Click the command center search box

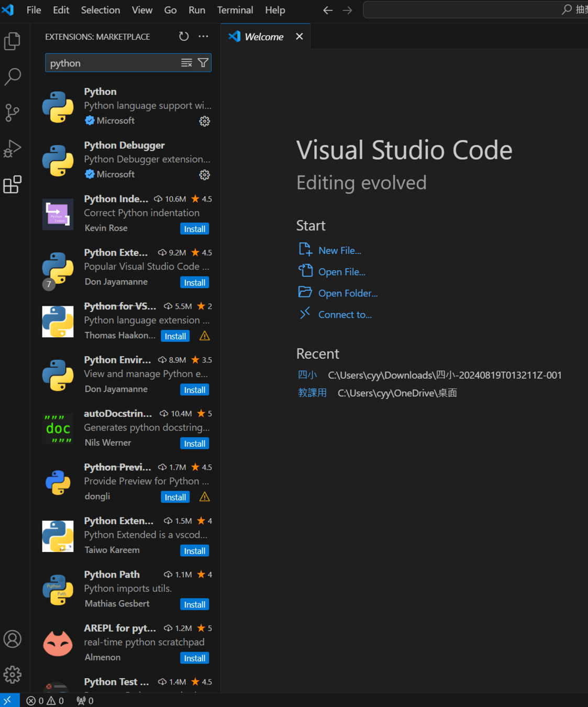[475, 10]
